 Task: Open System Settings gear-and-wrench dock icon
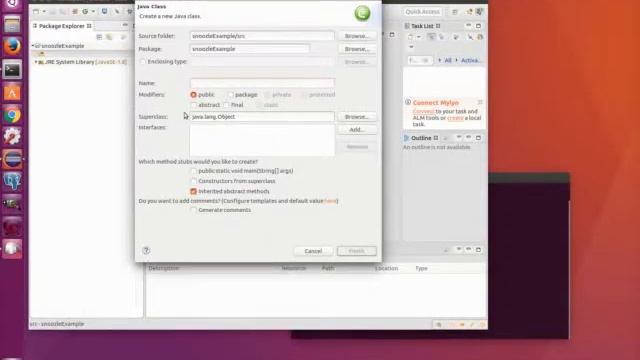tap(12, 136)
